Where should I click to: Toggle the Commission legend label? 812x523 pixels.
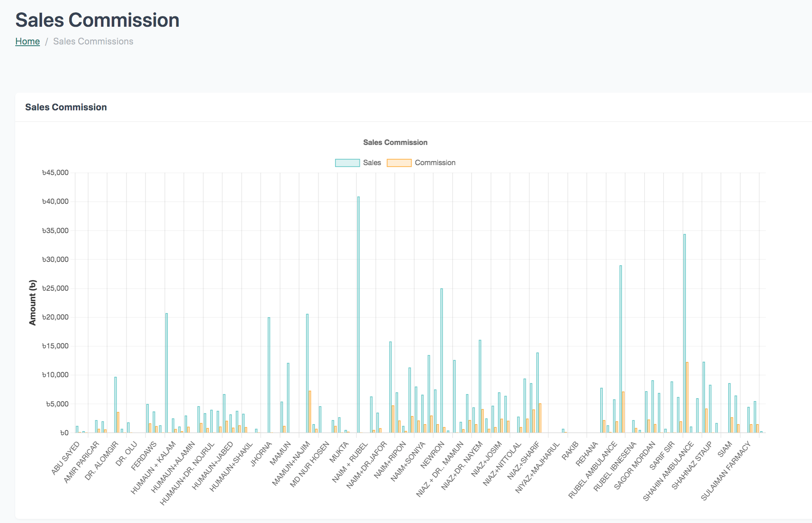point(435,163)
